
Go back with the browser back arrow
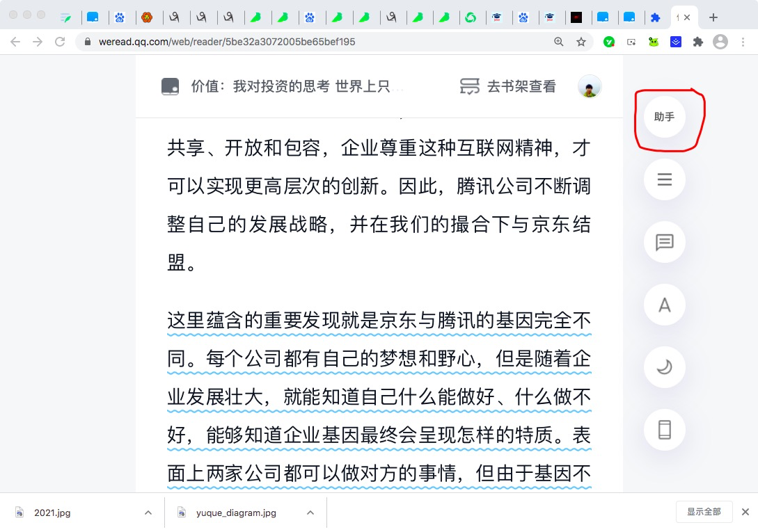tap(15, 42)
